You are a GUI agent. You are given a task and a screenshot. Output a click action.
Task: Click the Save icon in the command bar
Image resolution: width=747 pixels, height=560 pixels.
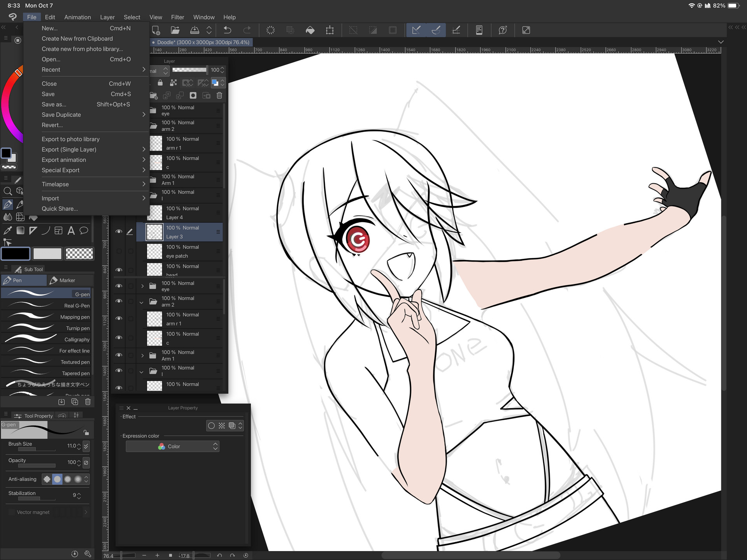coord(195,30)
